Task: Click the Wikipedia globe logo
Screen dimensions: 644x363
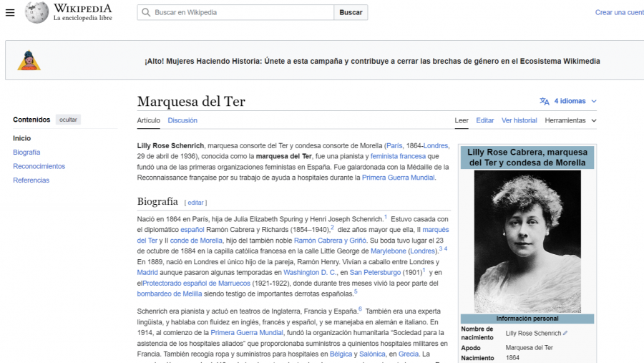Action: tap(36, 12)
